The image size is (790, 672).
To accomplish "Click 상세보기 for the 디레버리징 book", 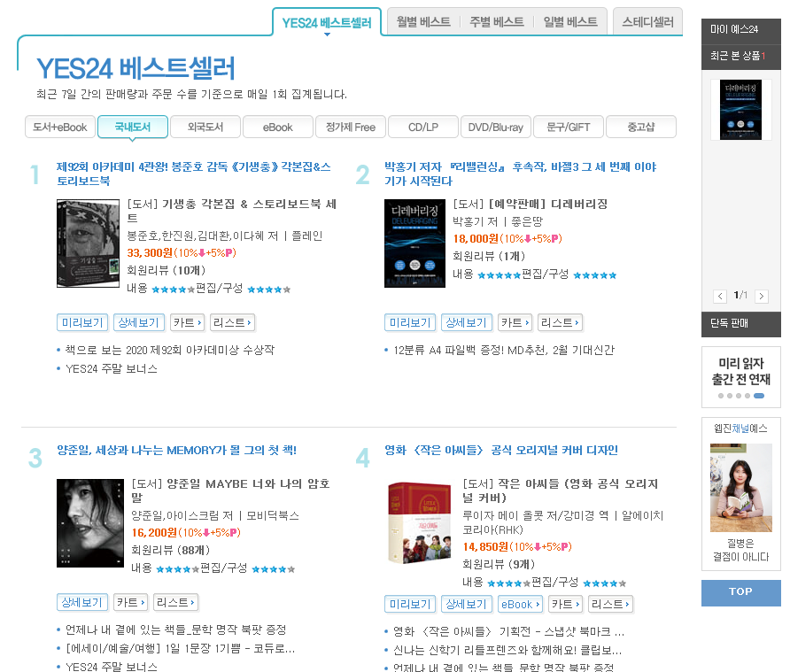I will coord(467,322).
